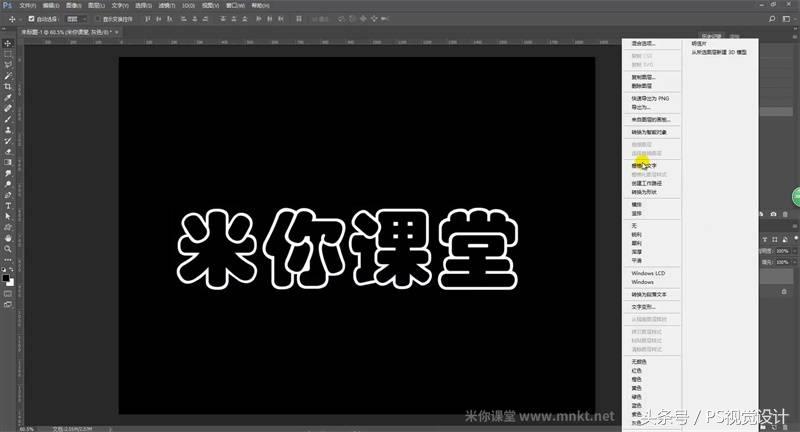The image size is (800, 432).
Task: Select the Pen tool
Action: pos(8,195)
